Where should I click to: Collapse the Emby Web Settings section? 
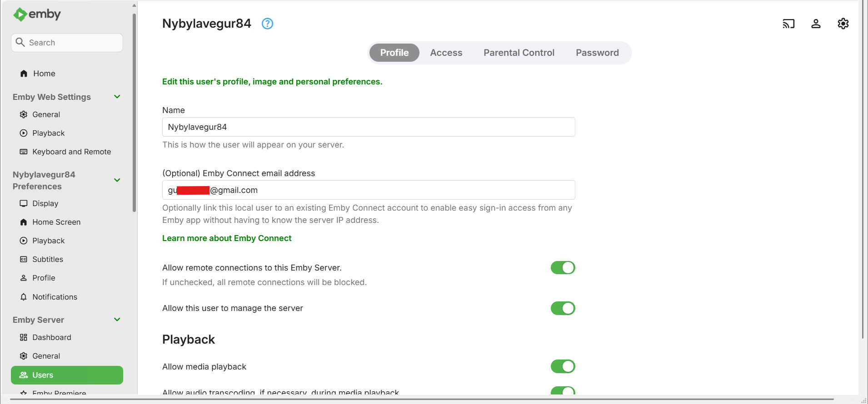(x=117, y=97)
